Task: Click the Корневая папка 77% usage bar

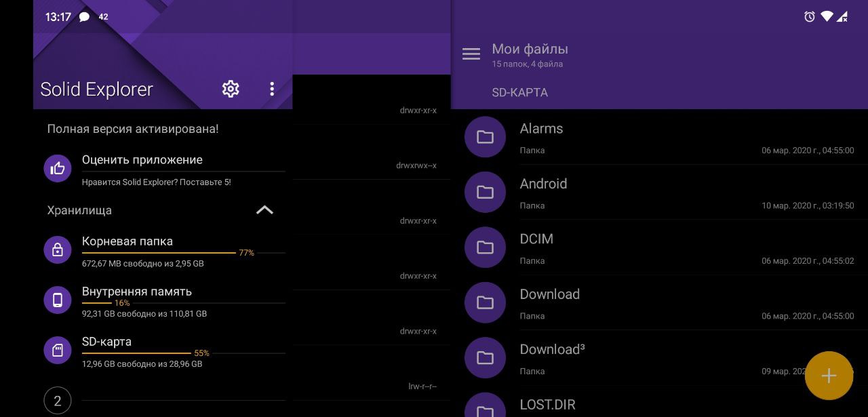Action: (x=183, y=253)
